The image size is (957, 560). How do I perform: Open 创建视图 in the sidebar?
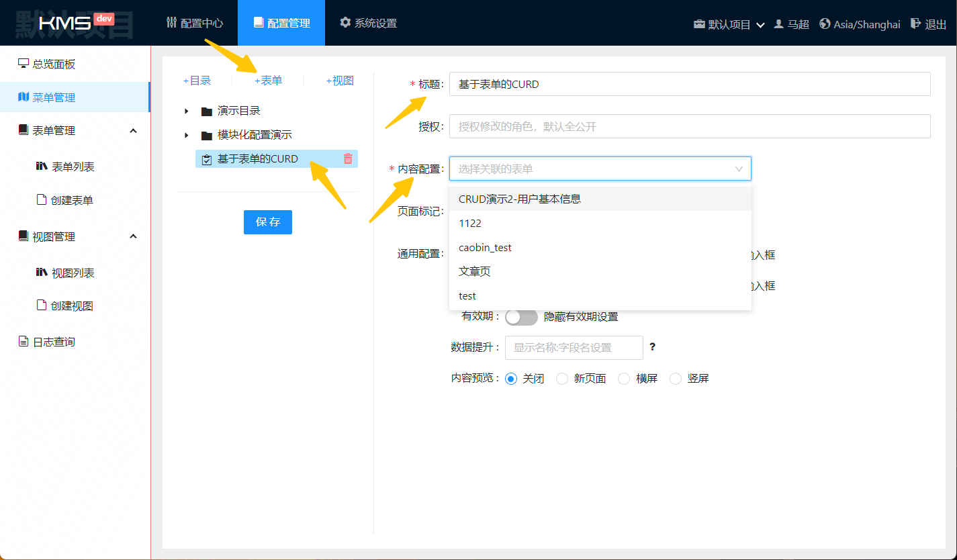pyautogui.click(x=72, y=306)
